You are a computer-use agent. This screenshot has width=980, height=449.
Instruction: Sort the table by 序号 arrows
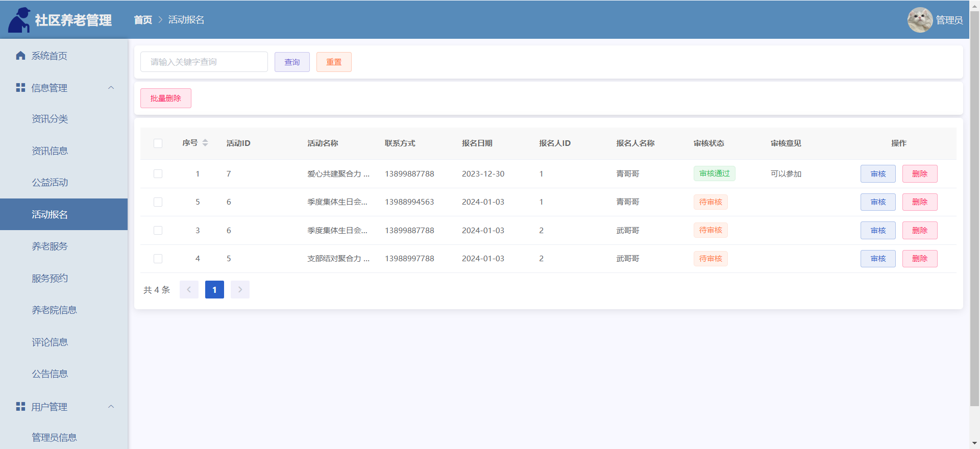[205, 143]
